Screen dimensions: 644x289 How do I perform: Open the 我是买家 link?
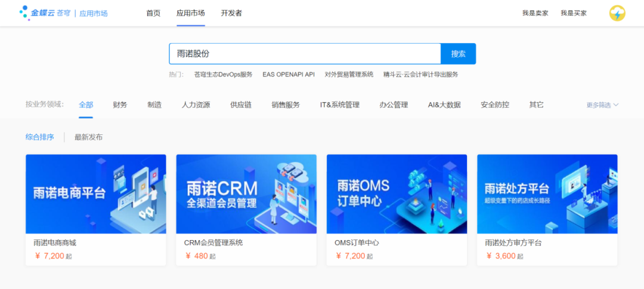[573, 13]
